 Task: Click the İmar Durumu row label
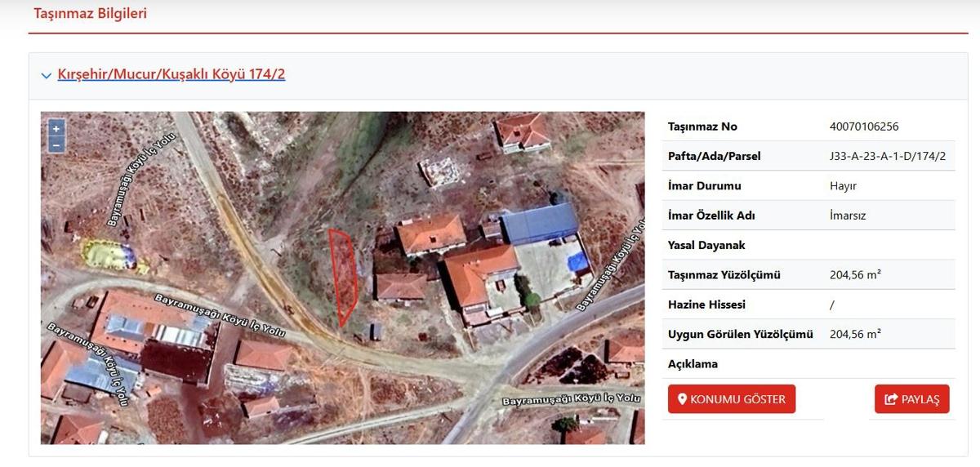705,186
